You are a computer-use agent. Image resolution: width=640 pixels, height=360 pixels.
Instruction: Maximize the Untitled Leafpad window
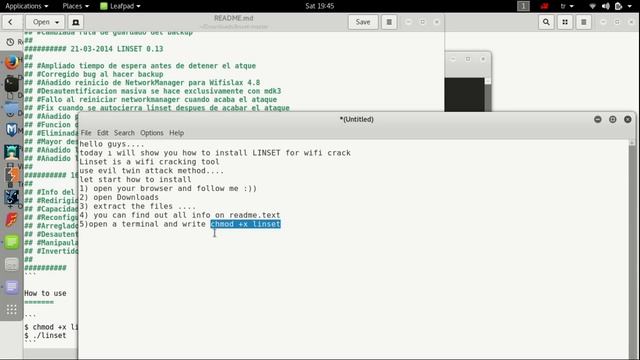pyautogui.click(x=613, y=119)
